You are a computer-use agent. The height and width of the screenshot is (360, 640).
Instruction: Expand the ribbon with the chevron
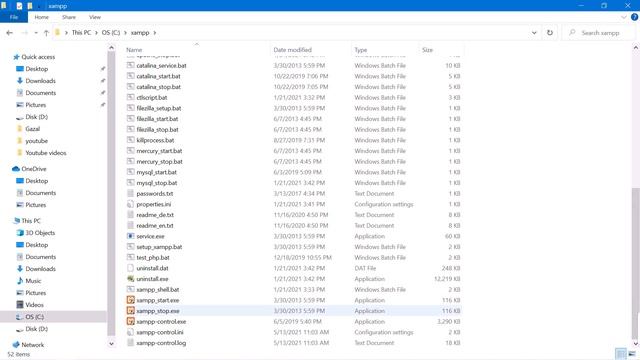pos(624,17)
